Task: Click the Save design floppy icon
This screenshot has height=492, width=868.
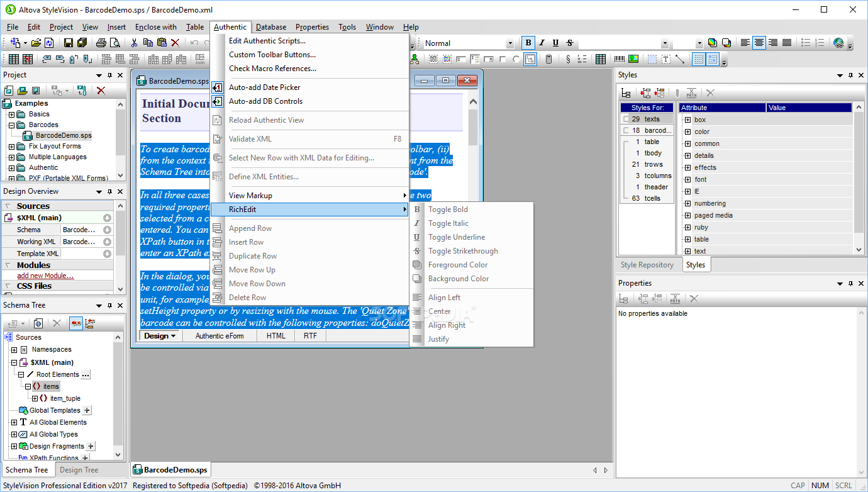Action: (x=69, y=43)
